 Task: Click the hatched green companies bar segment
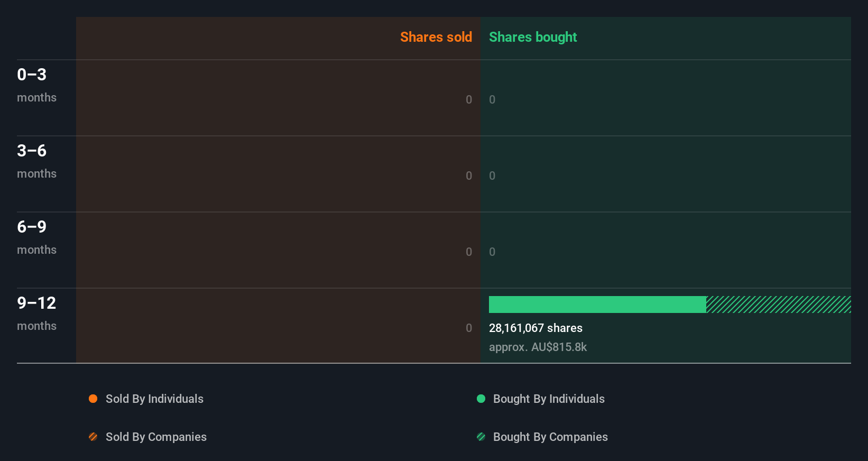pyautogui.click(x=778, y=305)
